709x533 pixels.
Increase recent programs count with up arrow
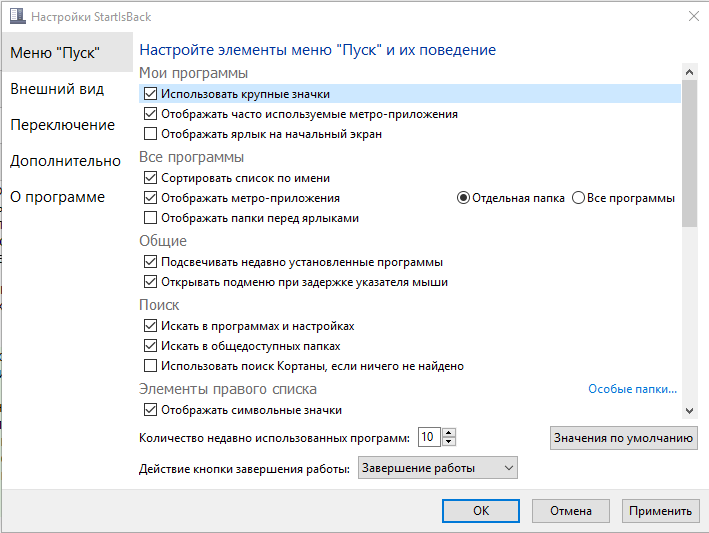[449, 432]
